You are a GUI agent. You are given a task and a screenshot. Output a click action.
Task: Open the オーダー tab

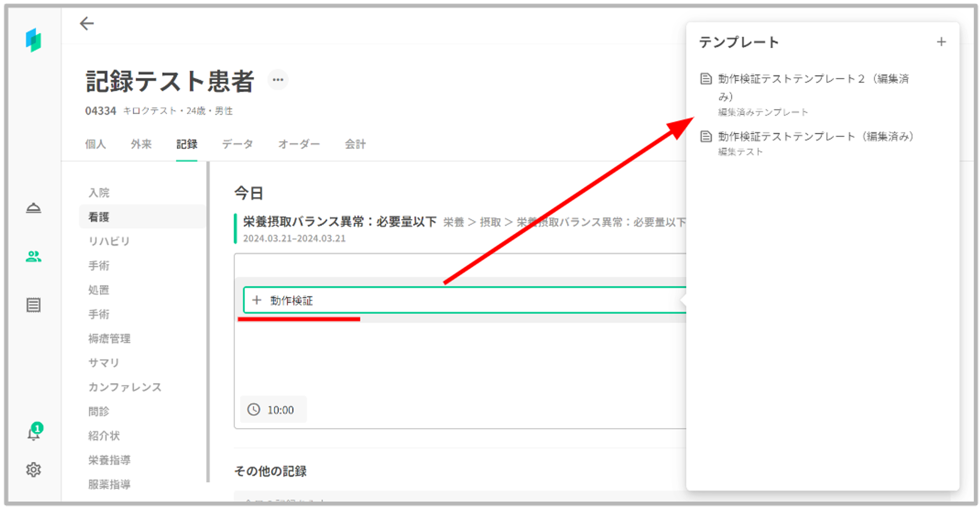[x=299, y=144]
